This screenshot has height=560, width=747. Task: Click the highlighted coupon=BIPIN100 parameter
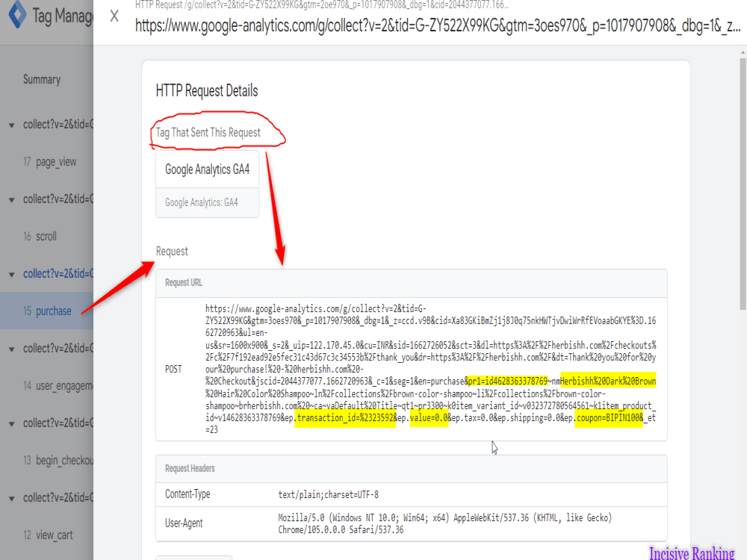point(609,418)
